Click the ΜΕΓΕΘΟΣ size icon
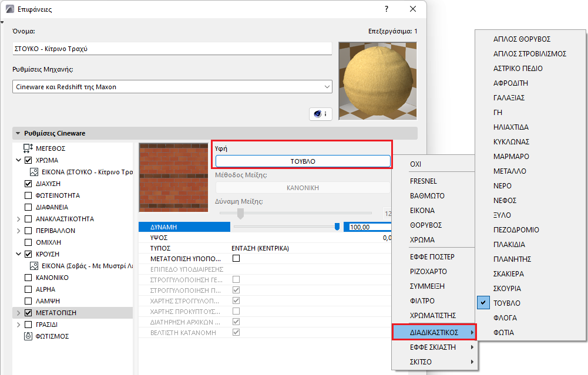 click(28, 148)
